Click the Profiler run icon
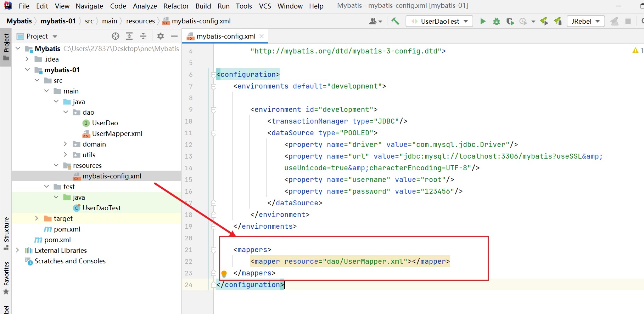The width and height of the screenshot is (644, 314). pyautogui.click(x=523, y=21)
